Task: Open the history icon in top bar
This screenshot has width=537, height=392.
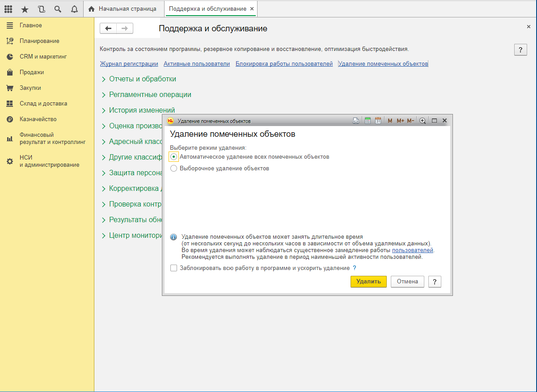Action: [x=41, y=8]
